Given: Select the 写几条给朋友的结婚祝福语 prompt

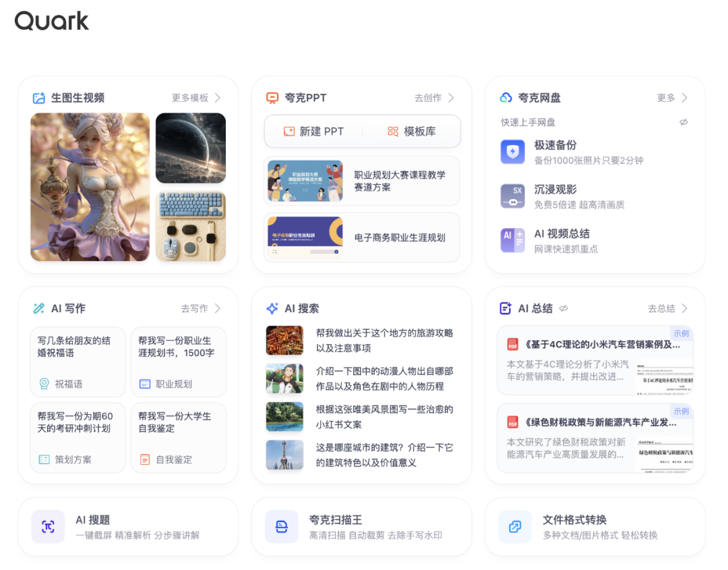Looking at the screenshot, I should click(x=78, y=362).
